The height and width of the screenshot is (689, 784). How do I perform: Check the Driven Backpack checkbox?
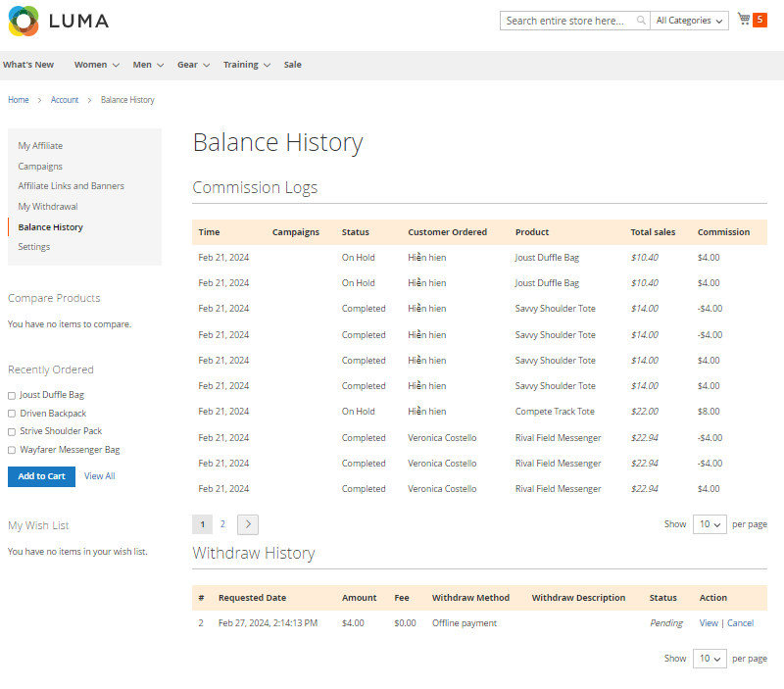[12, 414]
